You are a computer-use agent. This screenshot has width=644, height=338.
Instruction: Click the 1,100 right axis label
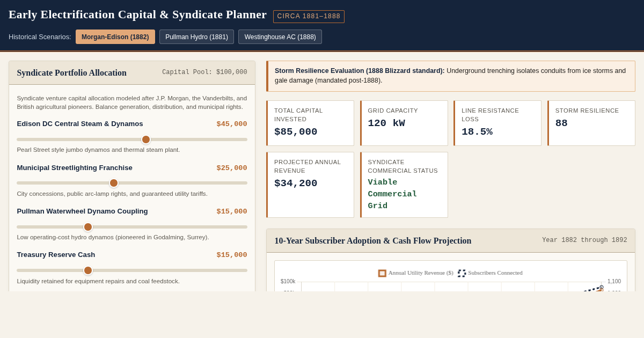pyautogui.click(x=614, y=282)
